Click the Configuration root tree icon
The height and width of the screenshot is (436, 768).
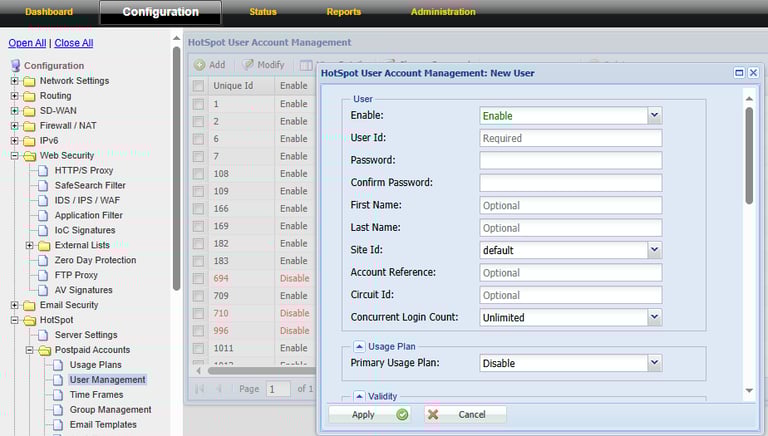pos(16,66)
